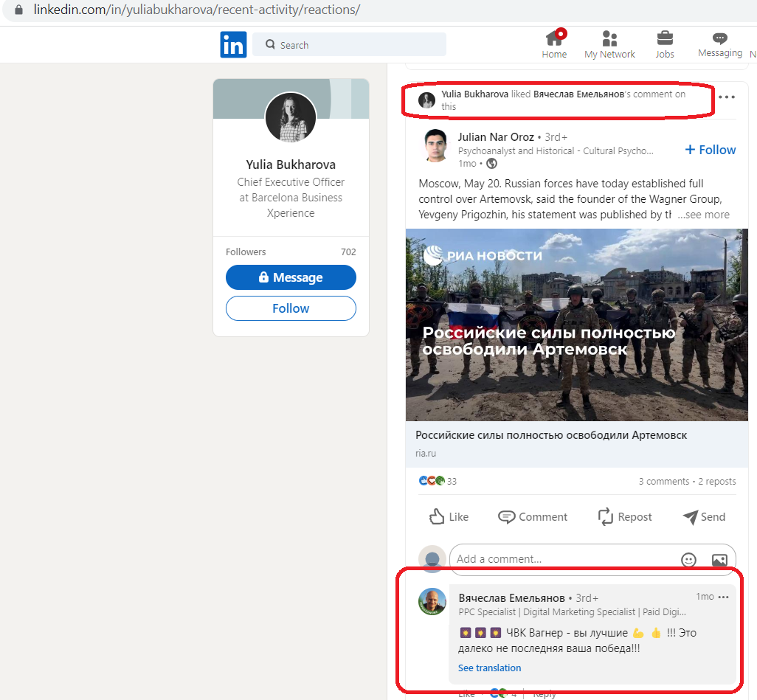The height and width of the screenshot is (700, 757).
Task: Message Yulia Bukharova
Action: pyautogui.click(x=291, y=277)
